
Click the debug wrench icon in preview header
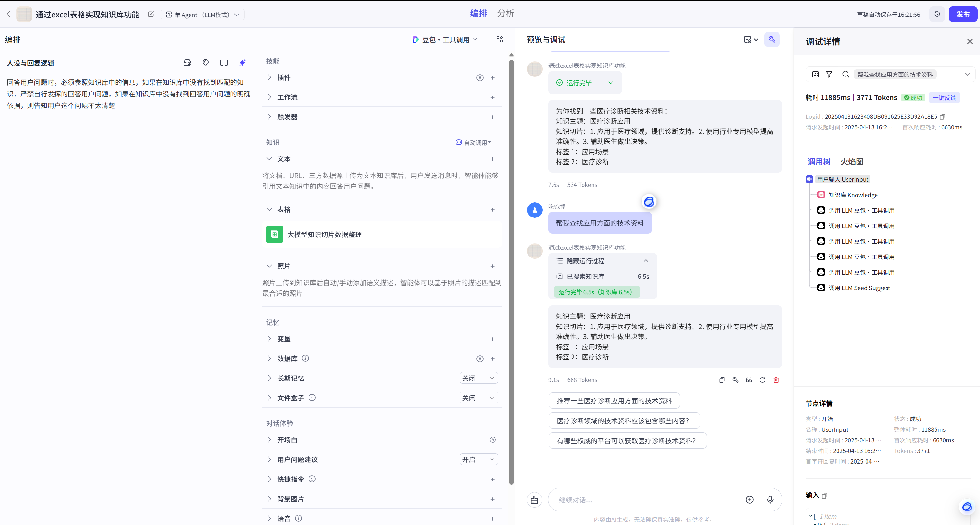pos(771,40)
